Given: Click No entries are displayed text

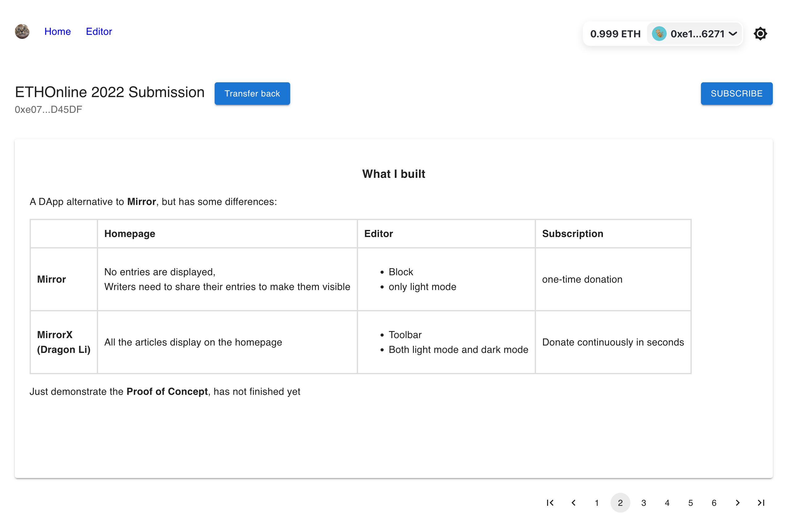Looking at the screenshot, I should (x=160, y=272).
